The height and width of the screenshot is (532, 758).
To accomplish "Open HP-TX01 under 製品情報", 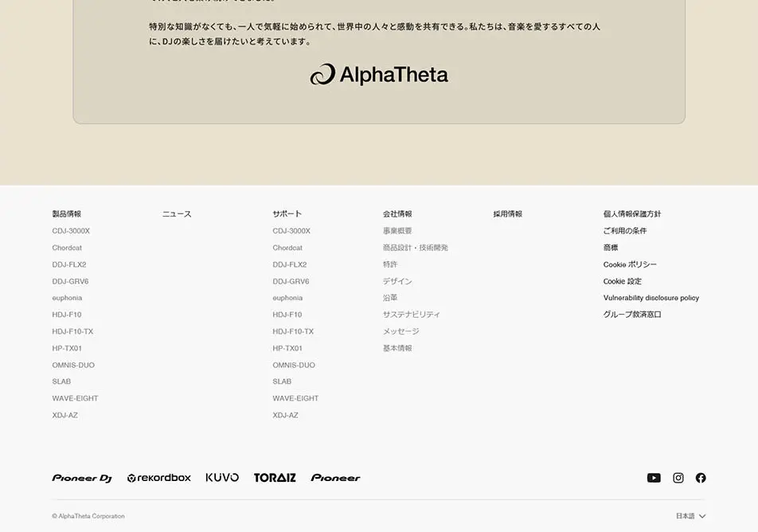I will [67, 348].
